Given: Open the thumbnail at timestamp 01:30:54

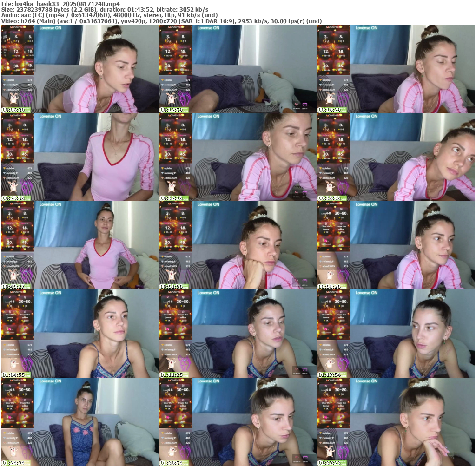Looking at the screenshot, I should [238, 422].
